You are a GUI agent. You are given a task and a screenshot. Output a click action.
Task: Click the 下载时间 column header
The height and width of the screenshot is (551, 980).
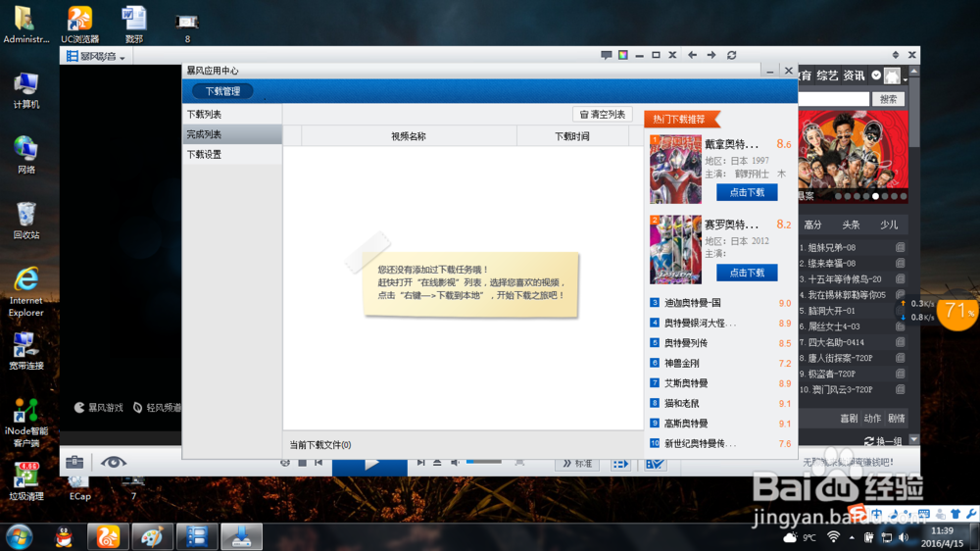coord(572,136)
